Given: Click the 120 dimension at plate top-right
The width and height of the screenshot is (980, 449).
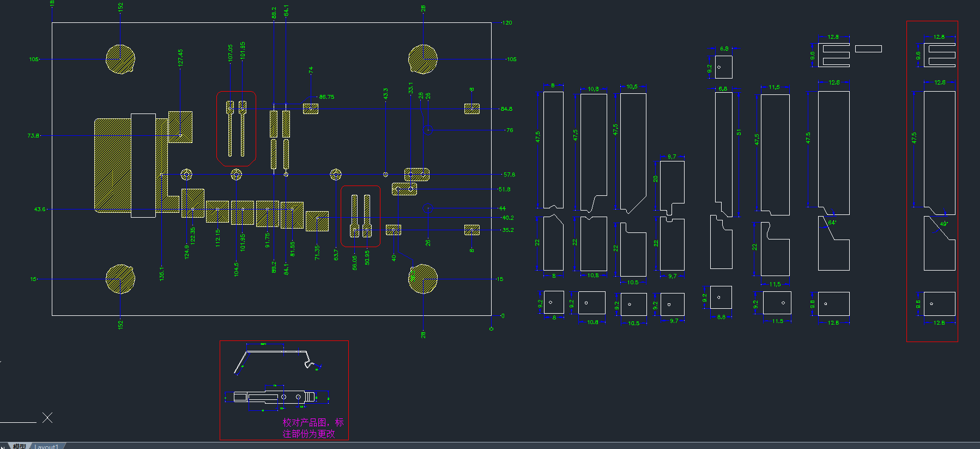Looking at the screenshot, I should coord(507,23).
